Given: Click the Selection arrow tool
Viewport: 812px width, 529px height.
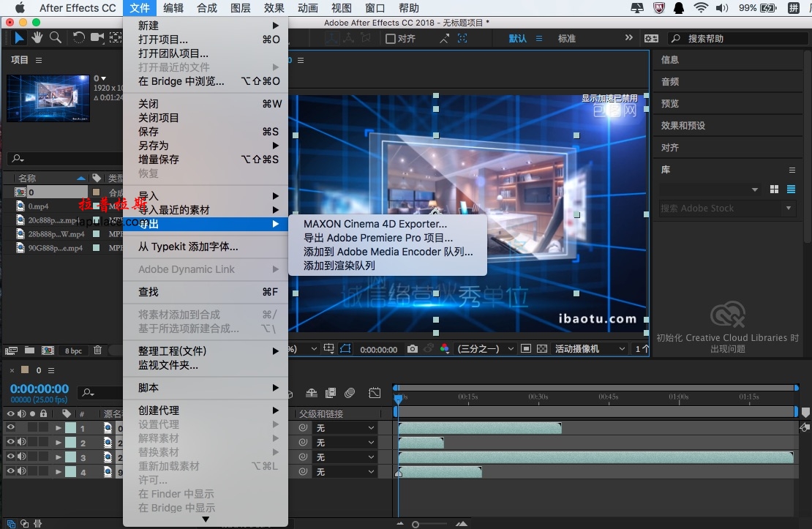Looking at the screenshot, I should (x=18, y=37).
